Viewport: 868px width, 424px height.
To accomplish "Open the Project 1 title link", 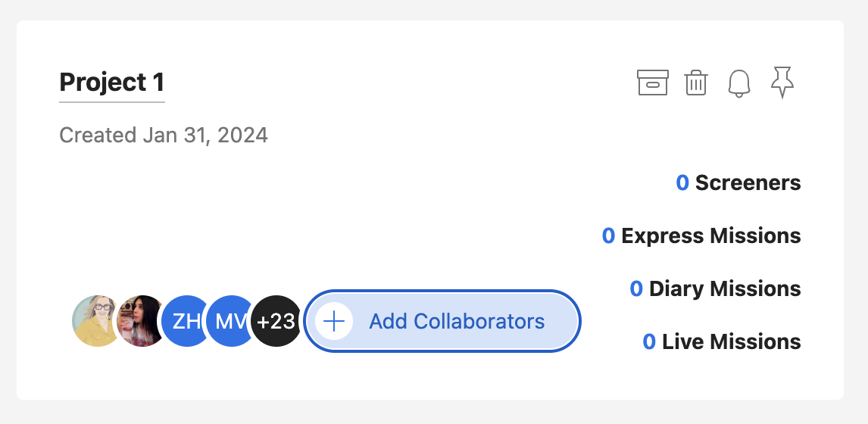I will 112,83.
